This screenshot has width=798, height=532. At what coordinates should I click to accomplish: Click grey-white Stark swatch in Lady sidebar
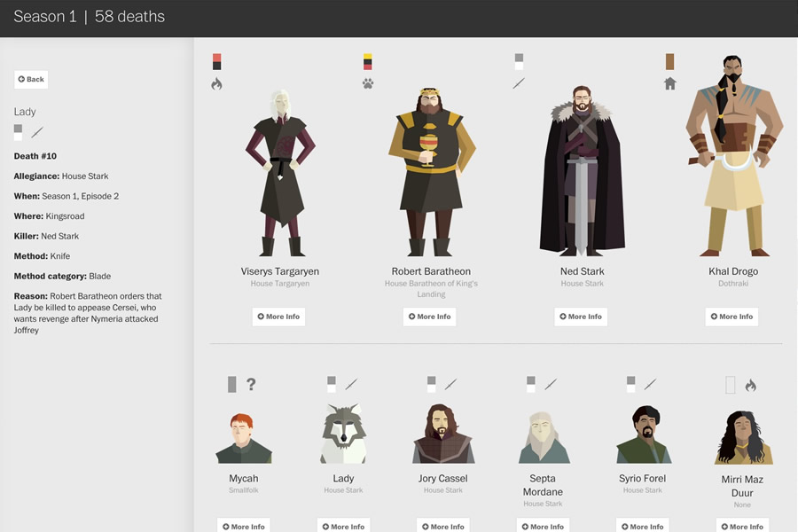tap(18, 132)
